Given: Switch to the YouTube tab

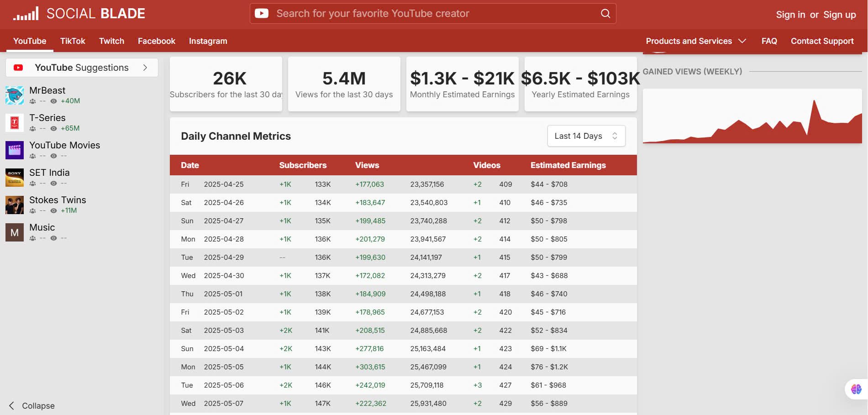Looking at the screenshot, I should click(x=30, y=41).
